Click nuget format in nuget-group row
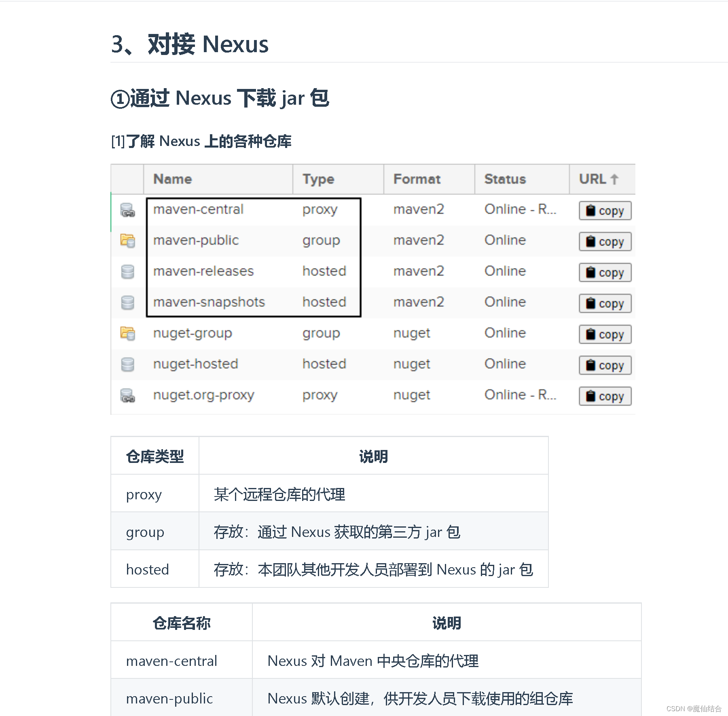Screen dimensions: 728x716 point(412,334)
